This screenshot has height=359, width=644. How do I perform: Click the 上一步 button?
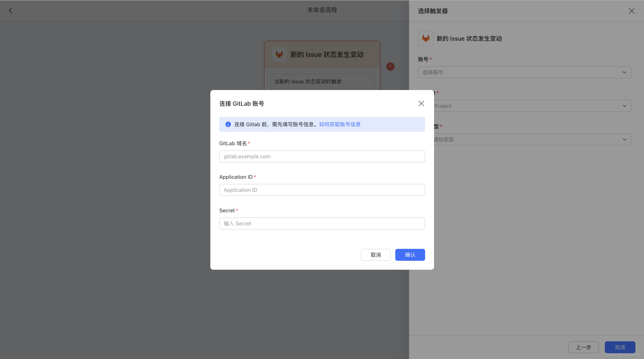click(x=584, y=347)
